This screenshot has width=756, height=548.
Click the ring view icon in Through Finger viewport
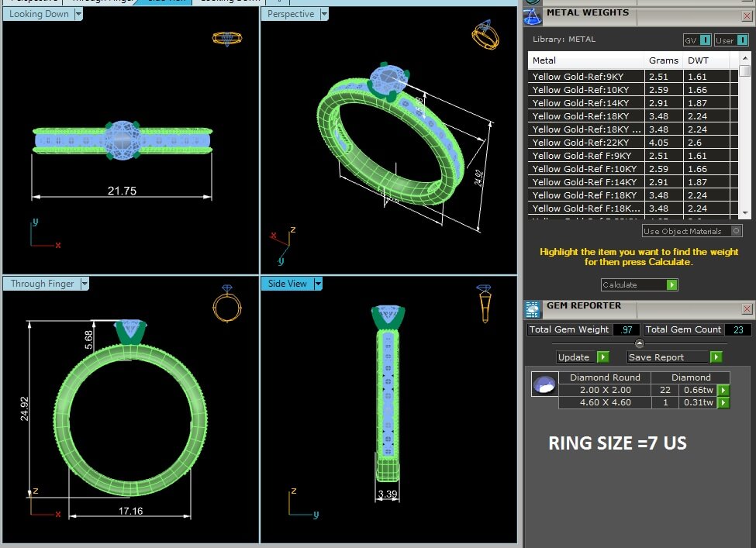[x=226, y=302]
